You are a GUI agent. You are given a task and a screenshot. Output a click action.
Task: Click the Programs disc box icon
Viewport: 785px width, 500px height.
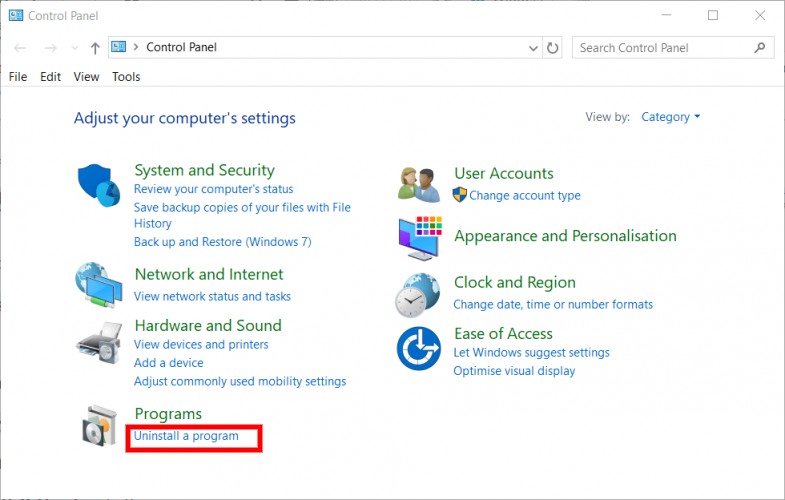[100, 425]
